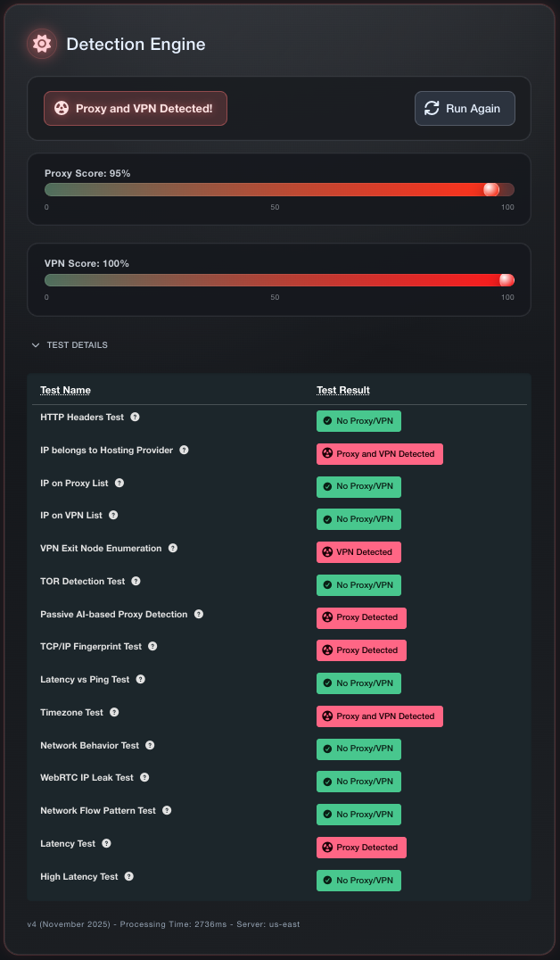
Task: Click help icon beside HTTP Headers Test
Action: click(136, 417)
